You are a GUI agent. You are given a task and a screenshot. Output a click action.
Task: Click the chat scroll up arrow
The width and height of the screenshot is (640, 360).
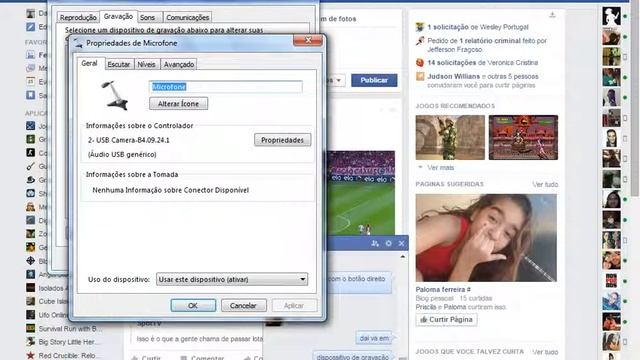click(402, 257)
